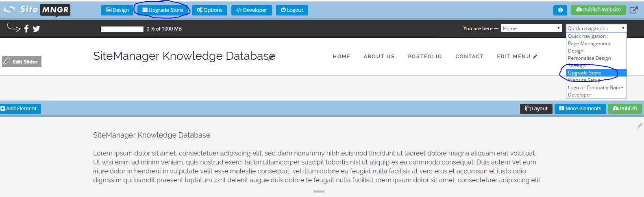The height and width of the screenshot is (197, 644).
Task: Click the SiteManager Knowledge Database site title
Action: click(184, 56)
